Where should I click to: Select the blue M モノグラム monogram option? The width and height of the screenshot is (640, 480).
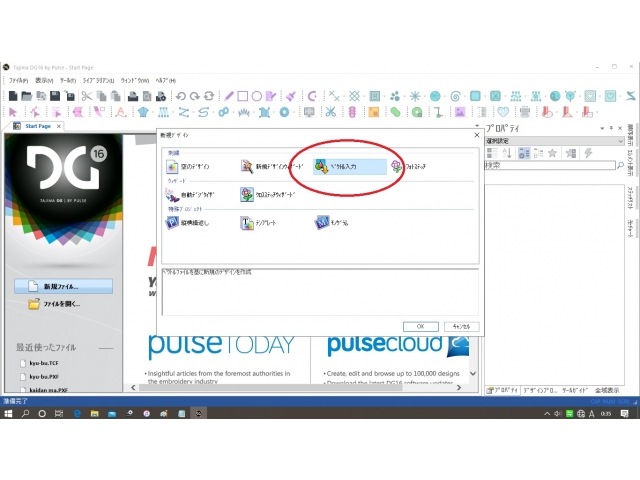point(331,223)
